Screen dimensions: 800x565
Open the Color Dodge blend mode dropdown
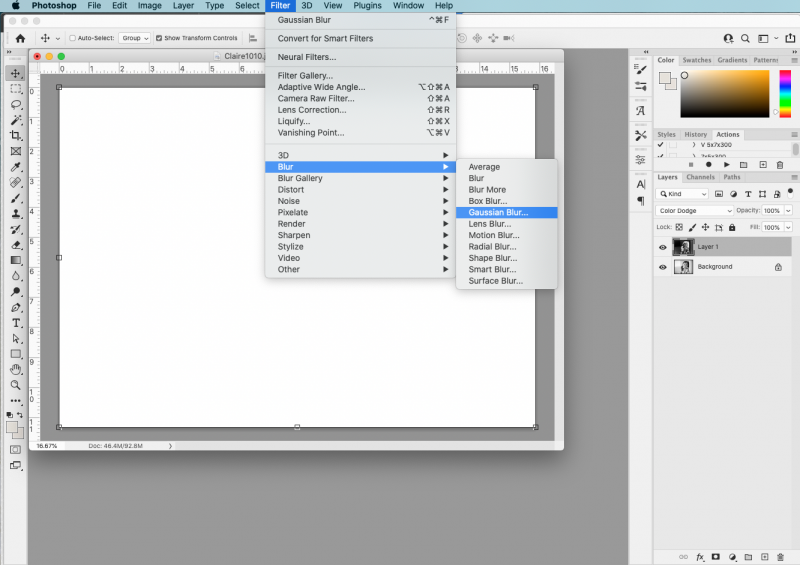coord(694,211)
